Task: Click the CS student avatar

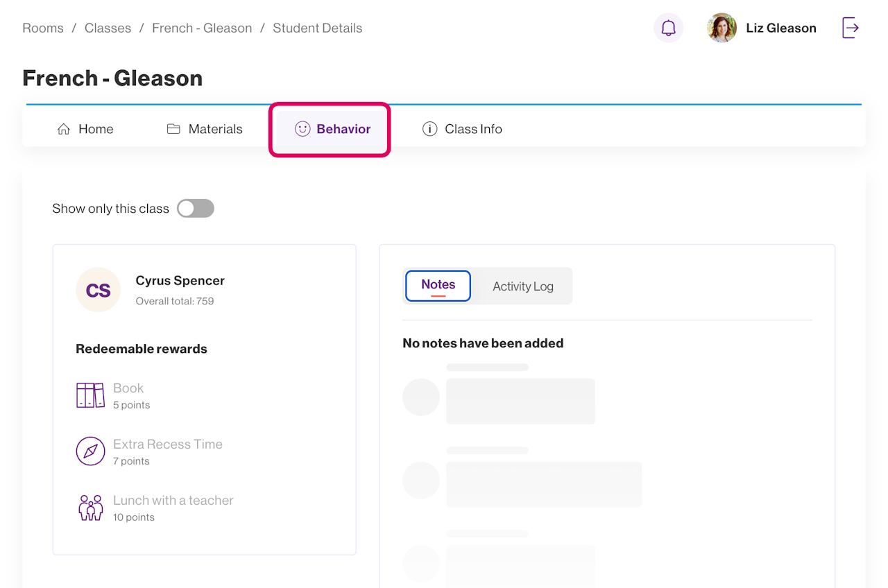Action: click(98, 290)
